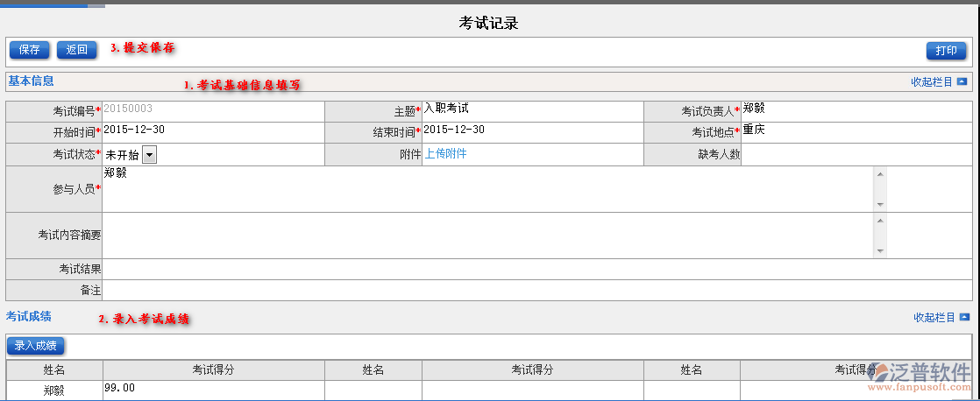Image resolution: width=980 pixels, height=401 pixels.
Task: Click the 主题 input field
Action: [532, 110]
